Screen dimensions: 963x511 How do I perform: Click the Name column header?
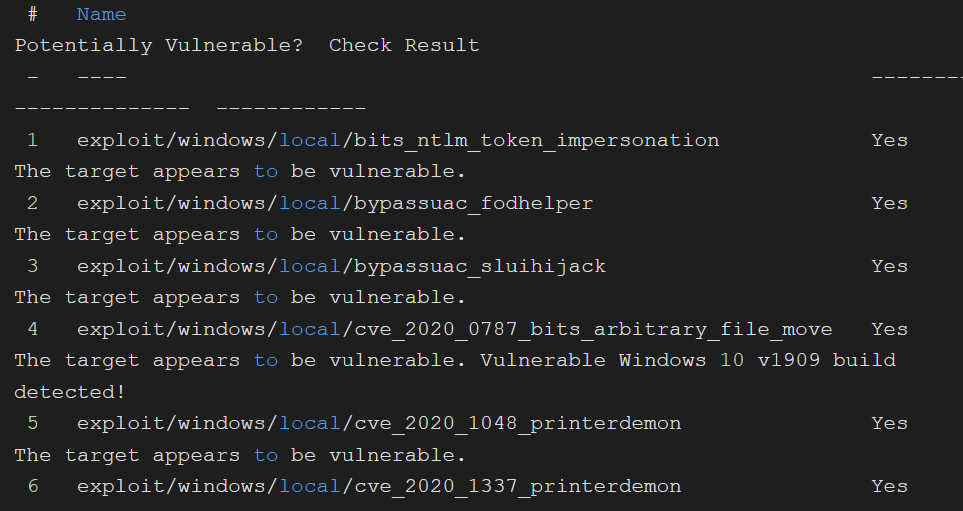pos(101,14)
